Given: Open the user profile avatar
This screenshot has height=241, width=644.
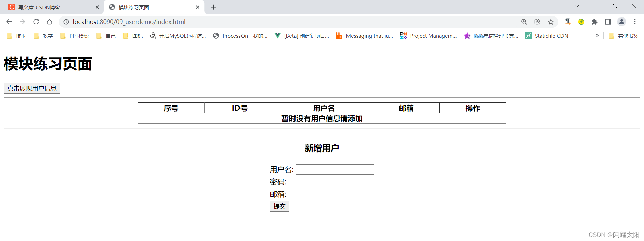Looking at the screenshot, I should point(621,22).
